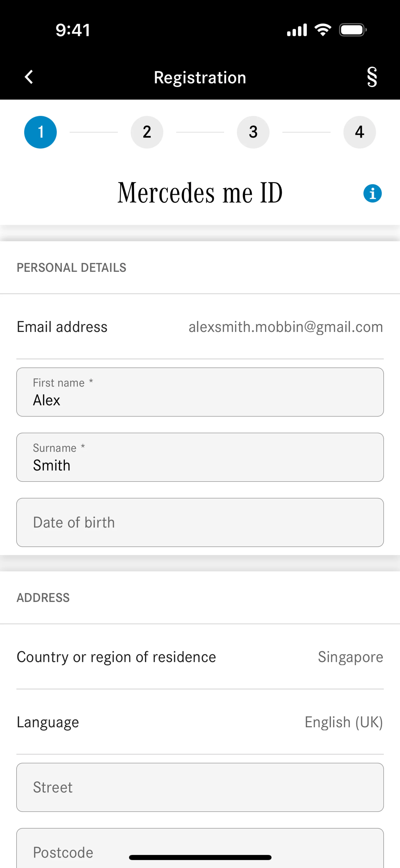The height and width of the screenshot is (868, 400).
Task: Tap the back arrow in header
Action: (29, 77)
